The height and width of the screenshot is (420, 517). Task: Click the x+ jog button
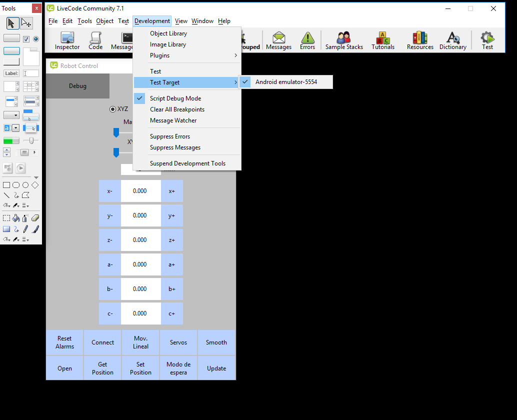[172, 191]
